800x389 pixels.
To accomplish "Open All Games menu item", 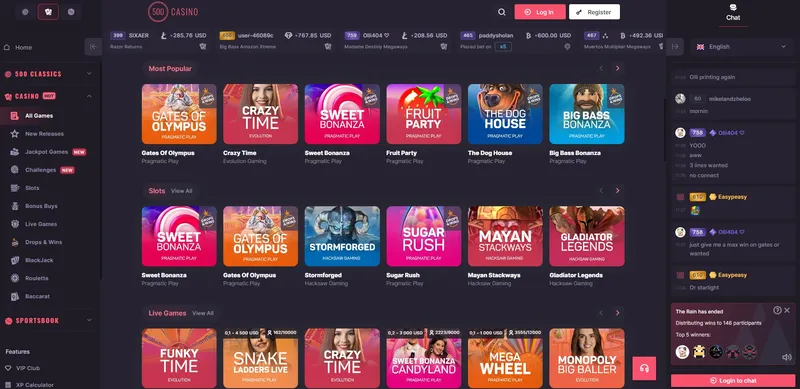I will click(39, 116).
